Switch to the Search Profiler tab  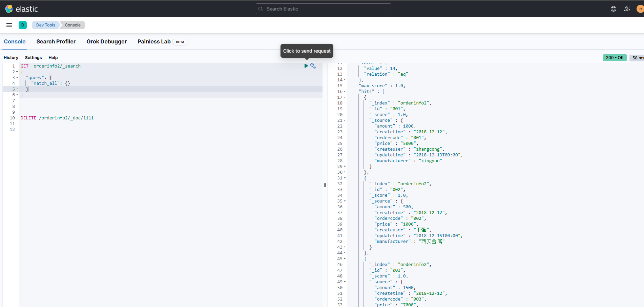(56, 41)
